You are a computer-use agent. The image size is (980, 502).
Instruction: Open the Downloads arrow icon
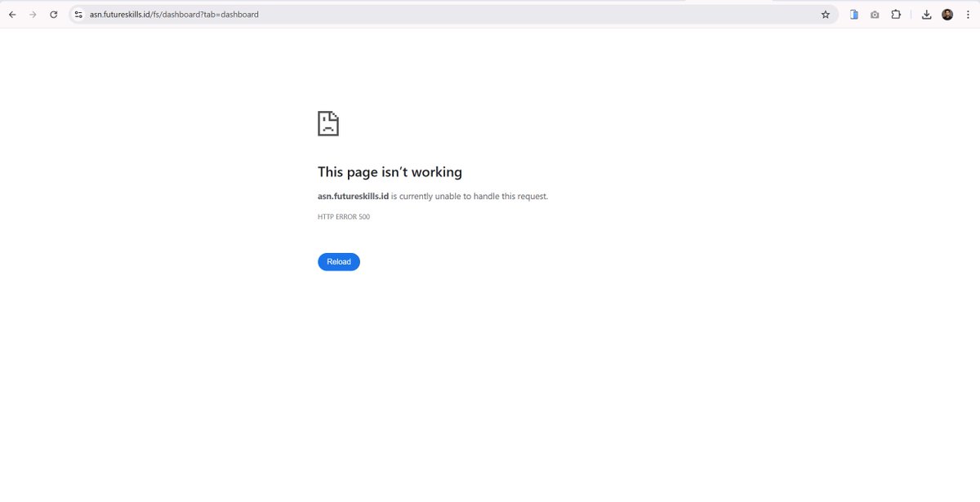coord(927,15)
